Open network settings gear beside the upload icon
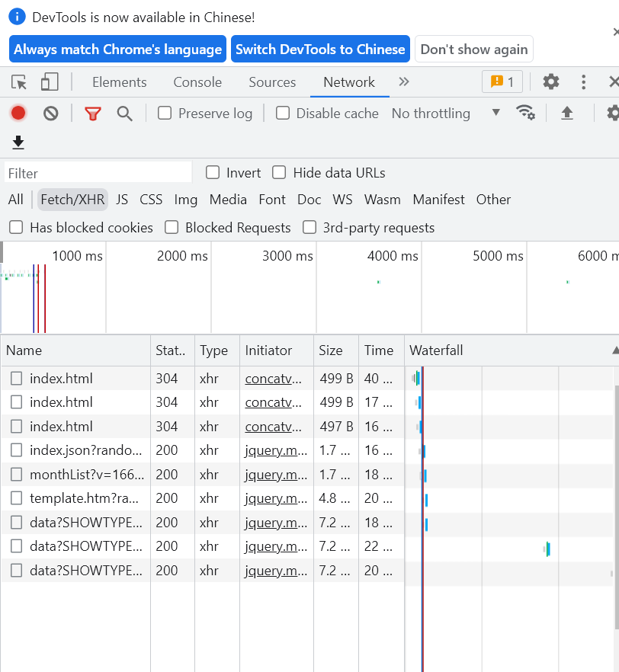The image size is (619, 672). (612, 113)
